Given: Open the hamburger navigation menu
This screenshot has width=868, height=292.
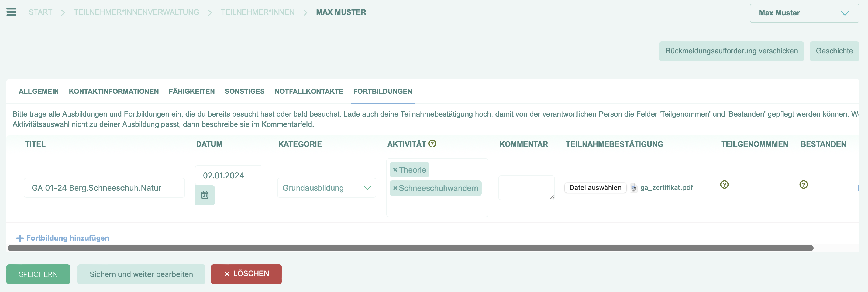Looking at the screenshot, I should click(x=11, y=12).
